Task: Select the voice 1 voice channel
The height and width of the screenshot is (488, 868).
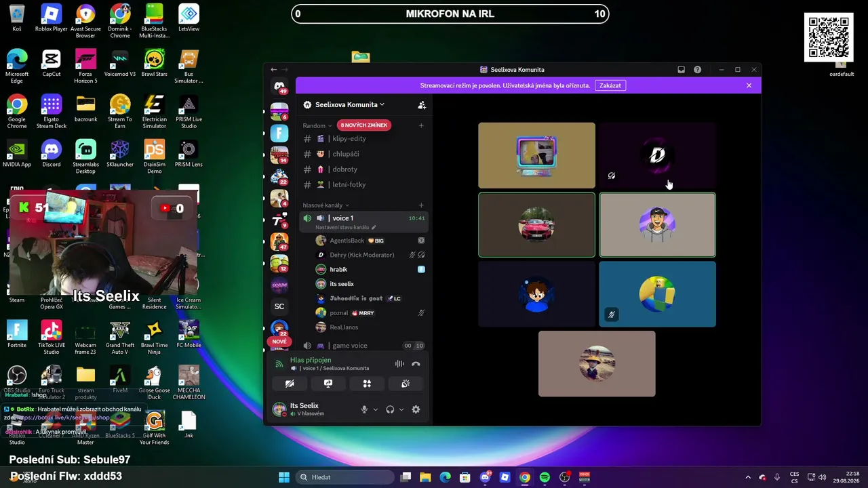Action: pyautogui.click(x=364, y=218)
